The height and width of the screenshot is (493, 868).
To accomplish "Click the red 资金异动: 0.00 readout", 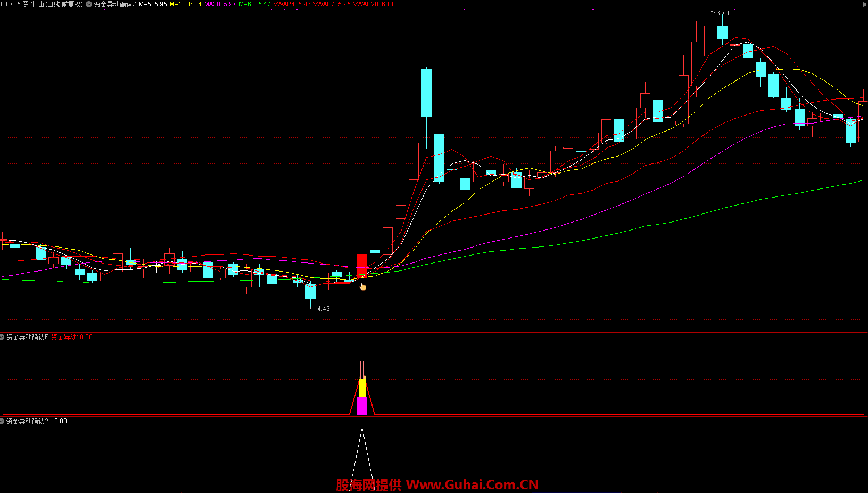I will [x=71, y=337].
